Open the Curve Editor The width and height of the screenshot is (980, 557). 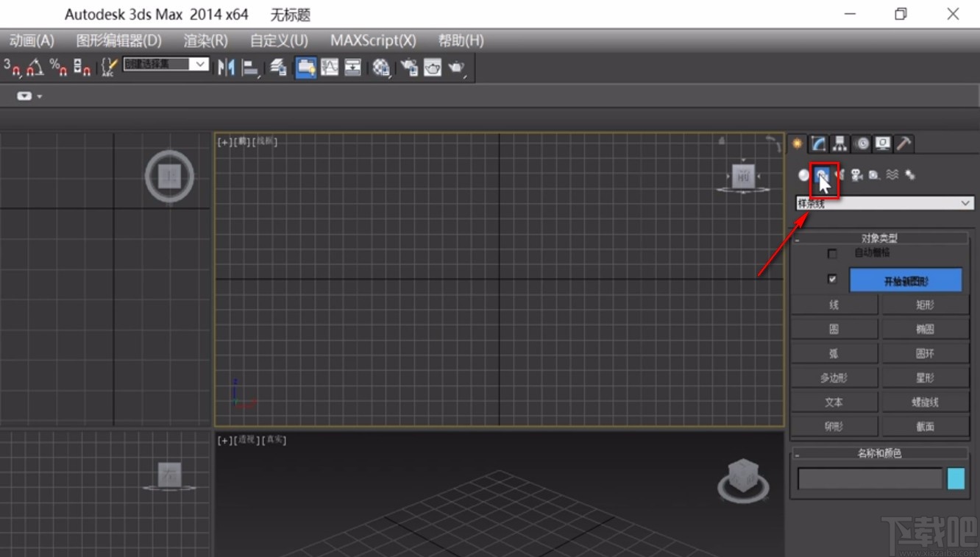330,68
